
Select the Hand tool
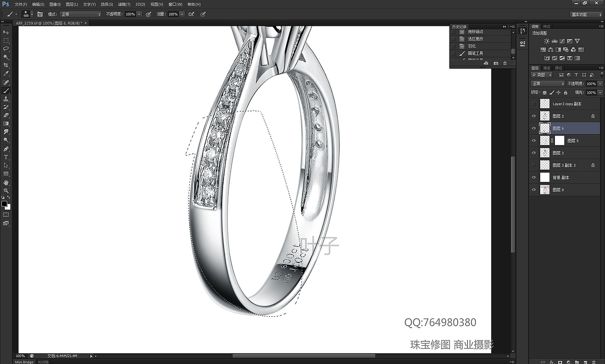point(6,182)
